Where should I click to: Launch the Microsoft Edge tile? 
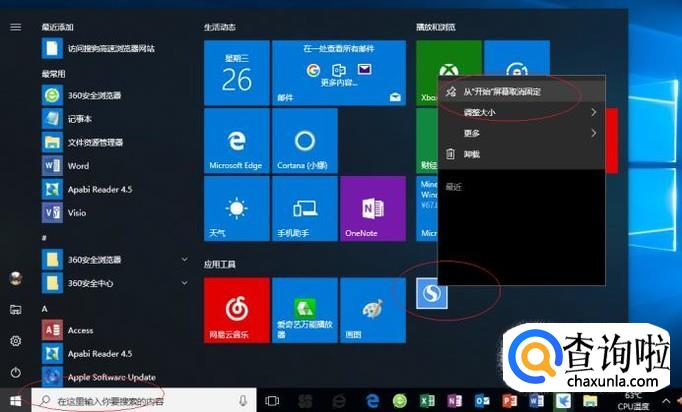tap(237, 141)
